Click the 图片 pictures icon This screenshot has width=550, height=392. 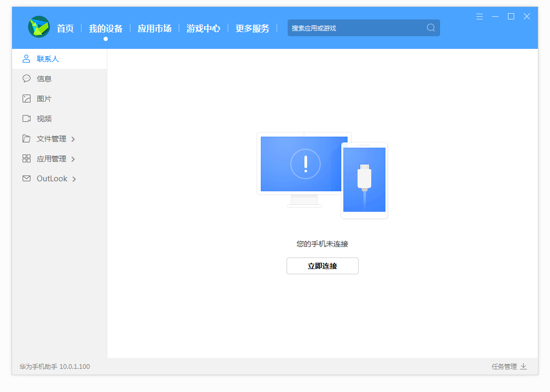[26, 98]
